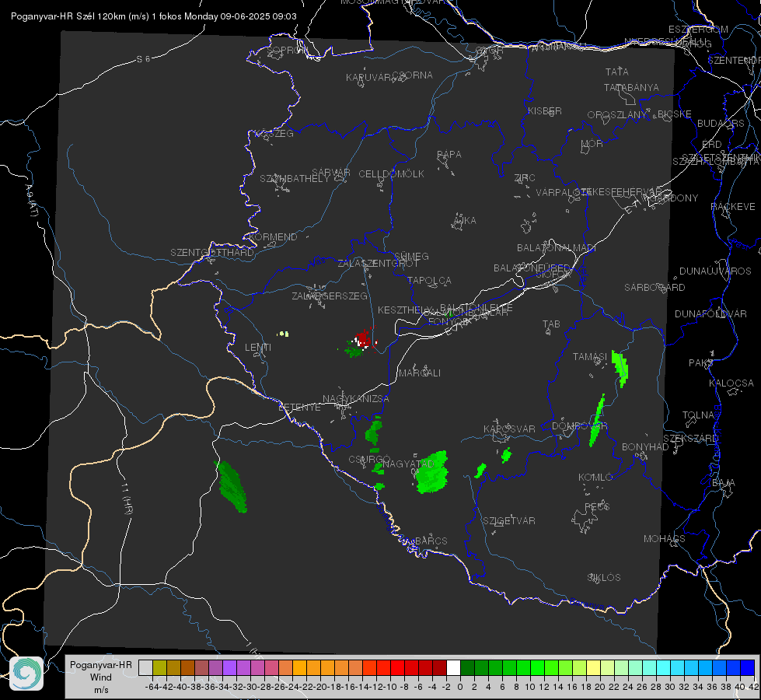Screen dimensions: 761x700
Task: Click the ZIRC town label
Action: point(525,178)
